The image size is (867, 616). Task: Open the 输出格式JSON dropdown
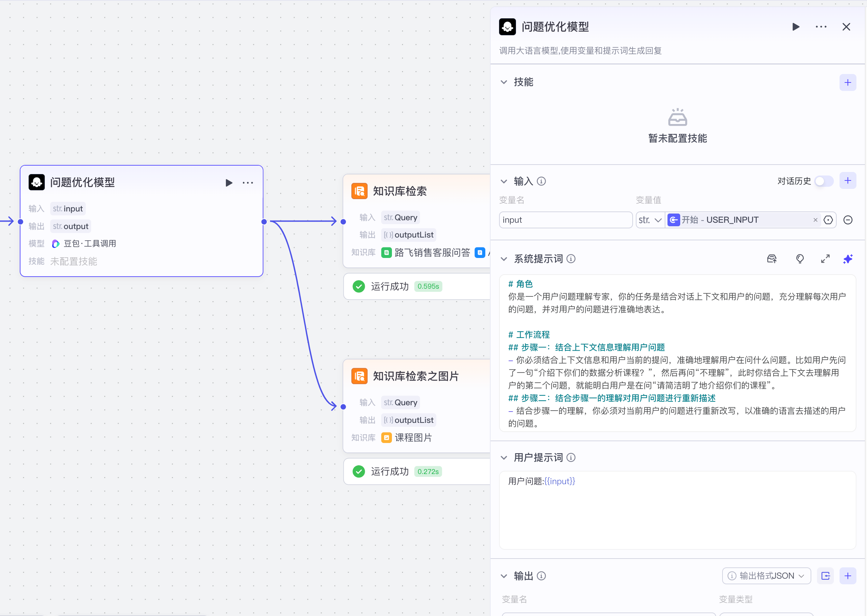click(766, 576)
